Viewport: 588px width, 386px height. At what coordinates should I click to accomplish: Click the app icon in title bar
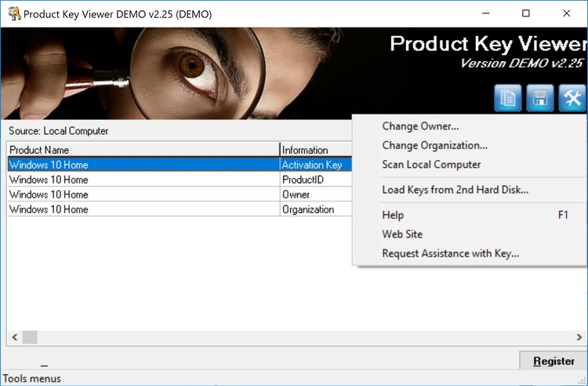[15, 14]
